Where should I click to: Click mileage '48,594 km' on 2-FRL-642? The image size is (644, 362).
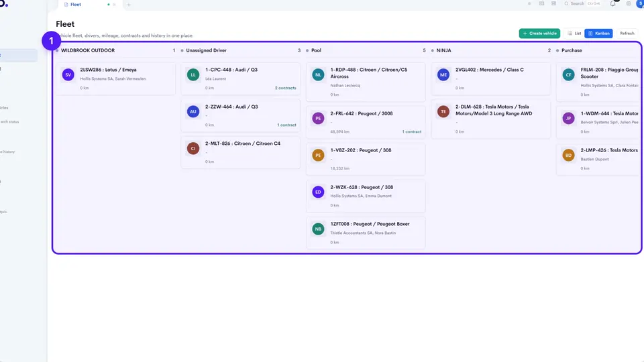(x=339, y=132)
